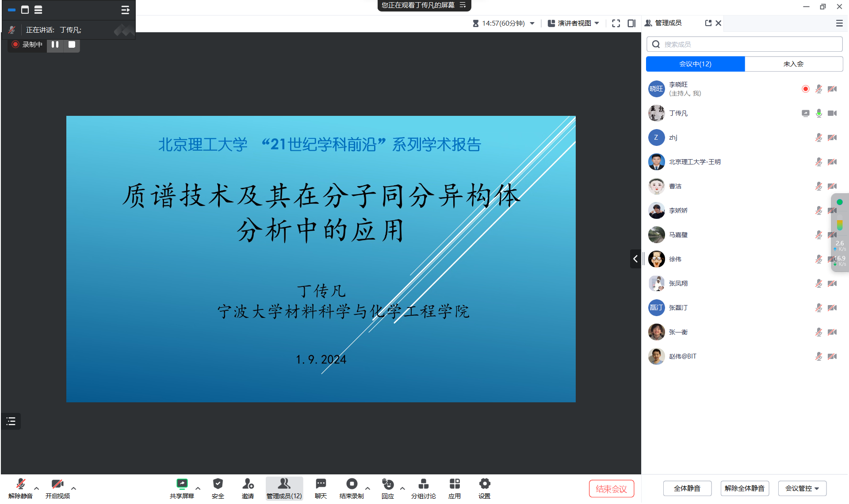This screenshot has height=504, width=849.
Task: Open the 共享屏幕 screen sharing tool
Action: (x=182, y=488)
